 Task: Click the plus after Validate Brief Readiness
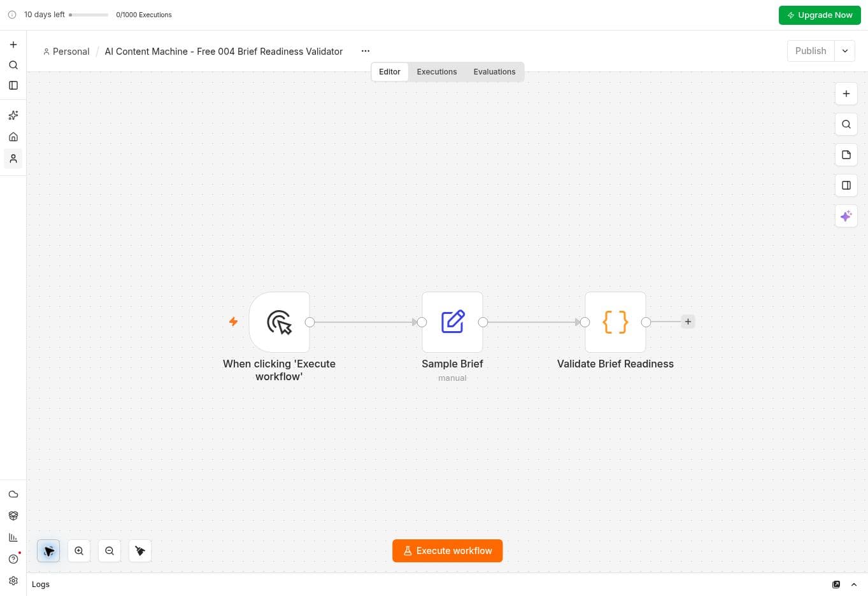point(688,322)
